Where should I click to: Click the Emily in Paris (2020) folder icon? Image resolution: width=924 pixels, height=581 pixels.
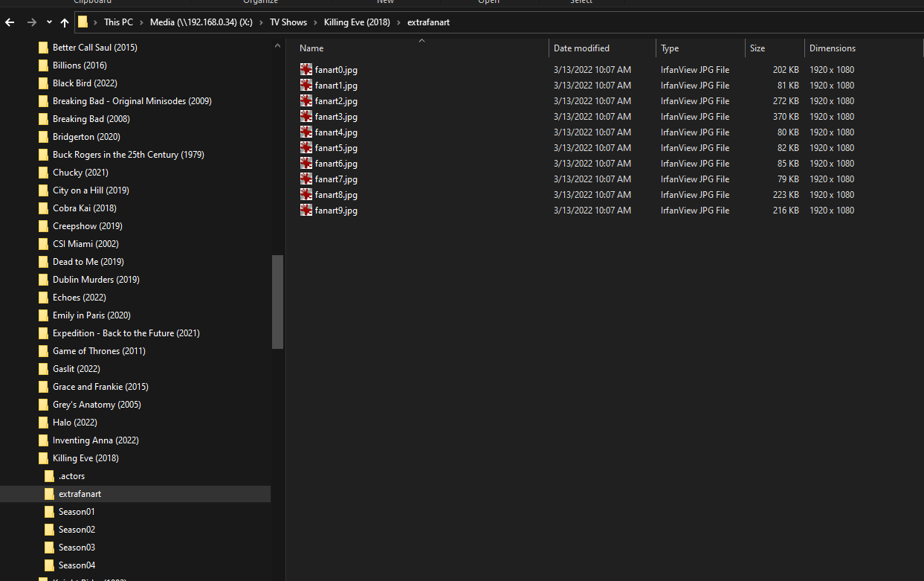43,315
